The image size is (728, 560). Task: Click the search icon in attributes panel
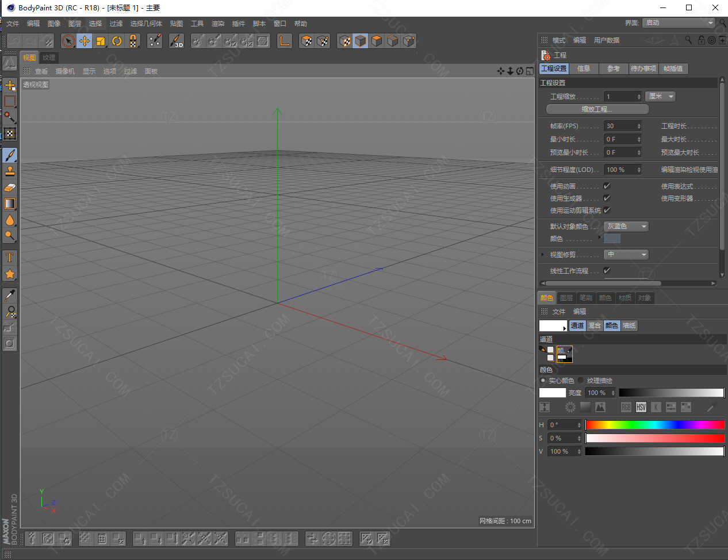688,40
